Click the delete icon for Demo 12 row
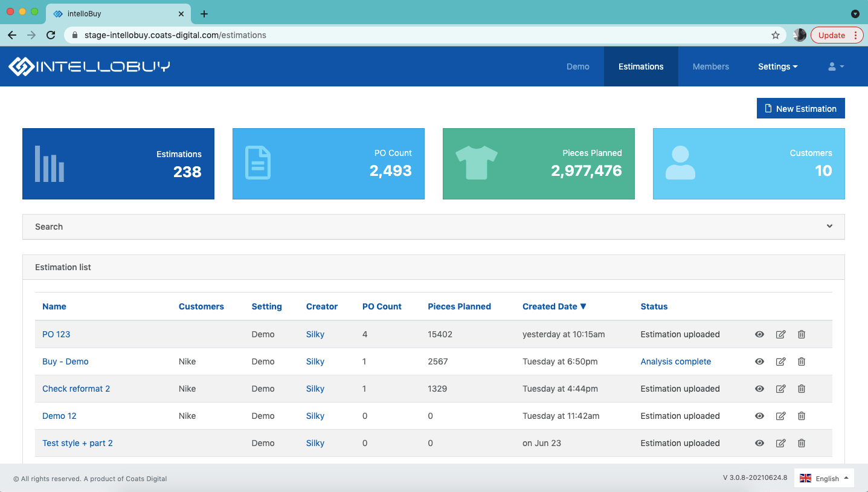This screenshot has height=492, width=868. click(x=802, y=416)
